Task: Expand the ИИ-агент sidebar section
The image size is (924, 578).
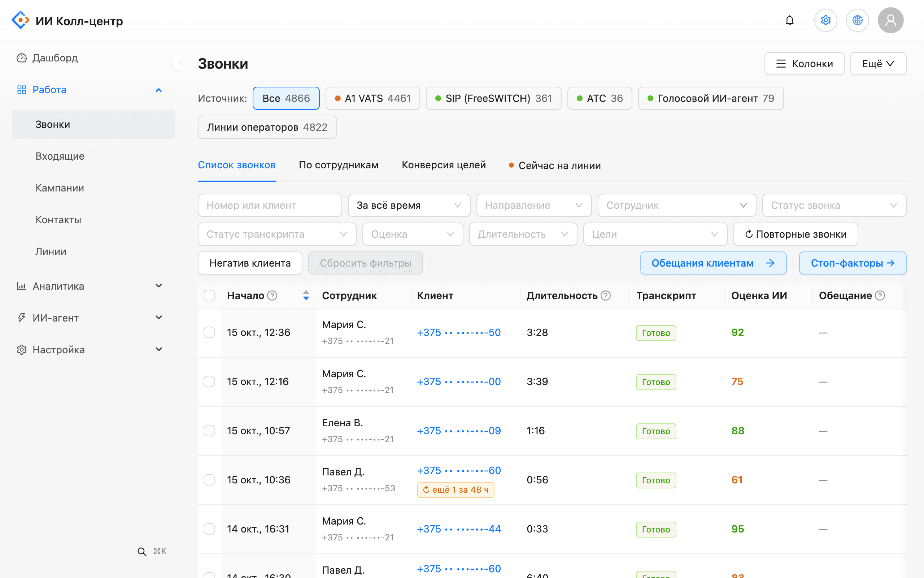Action: (93, 318)
